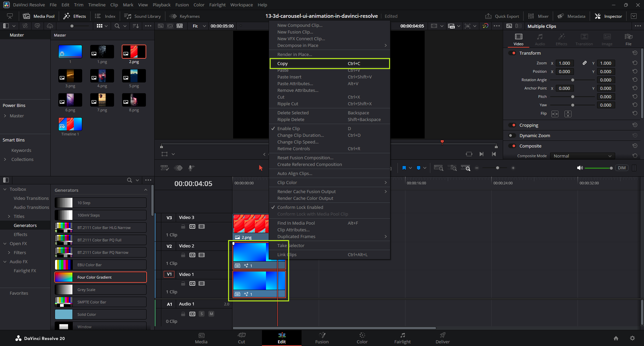Open the Sound Library panel
The width and height of the screenshot is (644, 346).
click(x=143, y=16)
